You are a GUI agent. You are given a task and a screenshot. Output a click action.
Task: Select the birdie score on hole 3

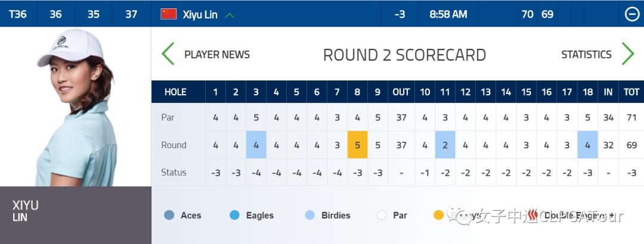click(x=256, y=145)
